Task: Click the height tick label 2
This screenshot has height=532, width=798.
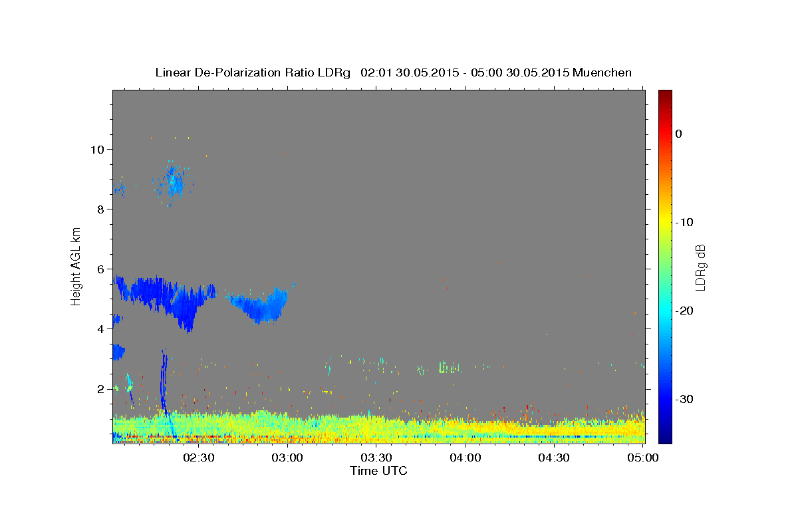Action: tap(100, 388)
